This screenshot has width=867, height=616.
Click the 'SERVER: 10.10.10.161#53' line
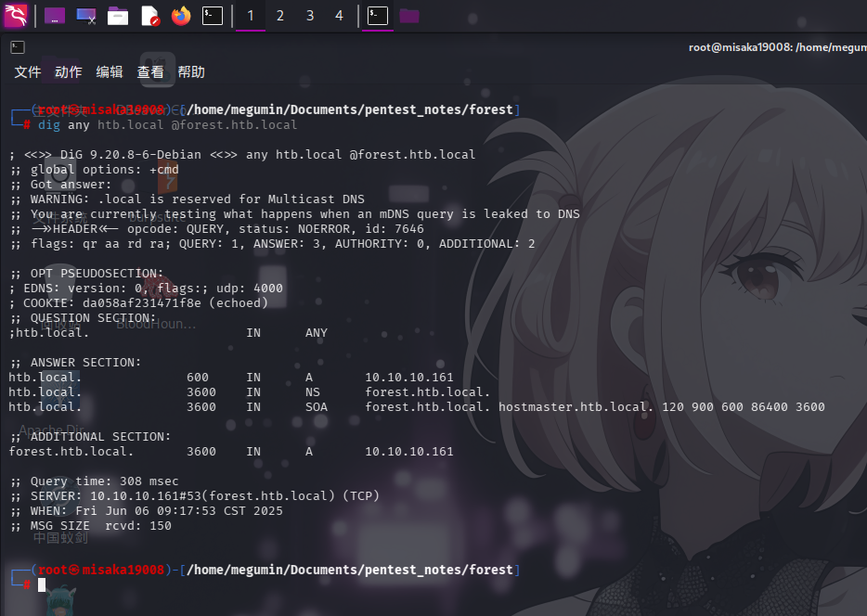pyautogui.click(x=194, y=496)
